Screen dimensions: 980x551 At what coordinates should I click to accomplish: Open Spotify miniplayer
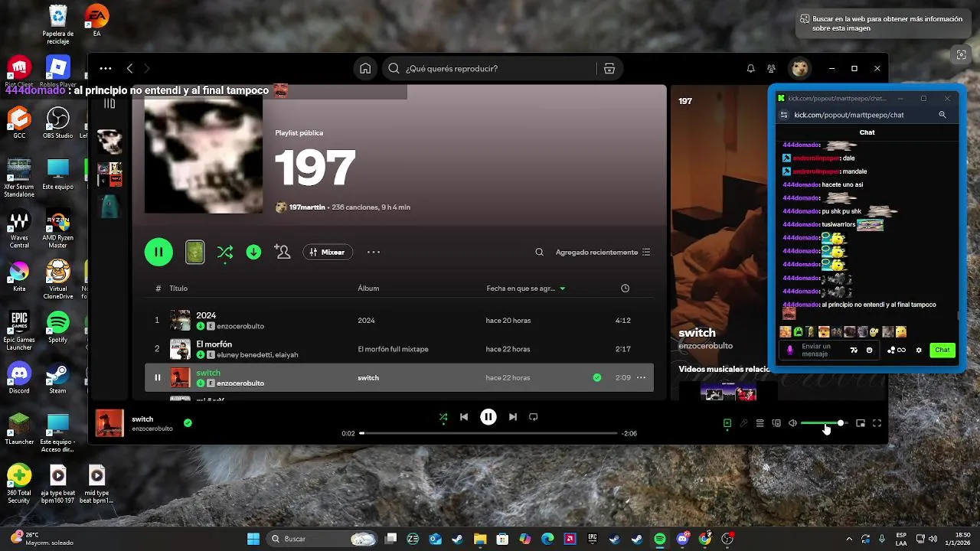(861, 423)
